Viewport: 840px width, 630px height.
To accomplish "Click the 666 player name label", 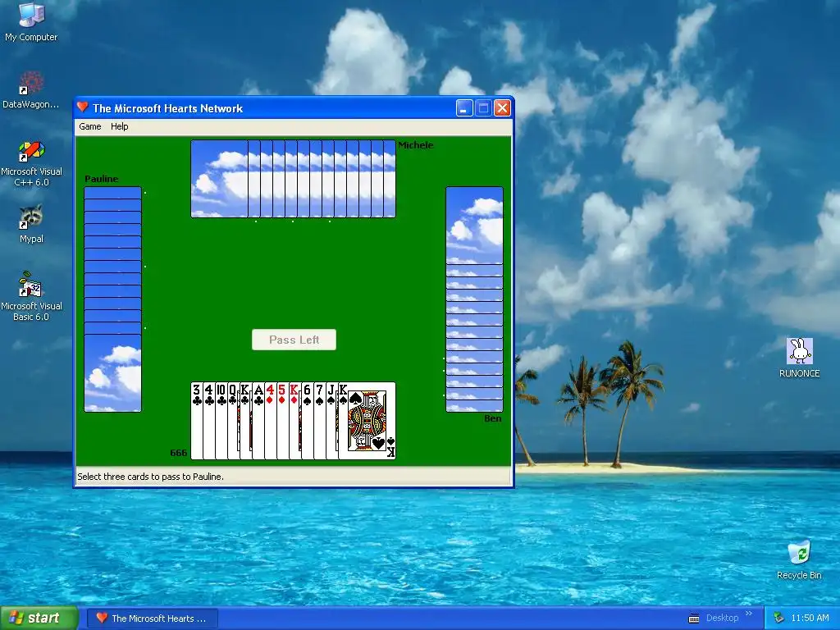I will 178,453.
